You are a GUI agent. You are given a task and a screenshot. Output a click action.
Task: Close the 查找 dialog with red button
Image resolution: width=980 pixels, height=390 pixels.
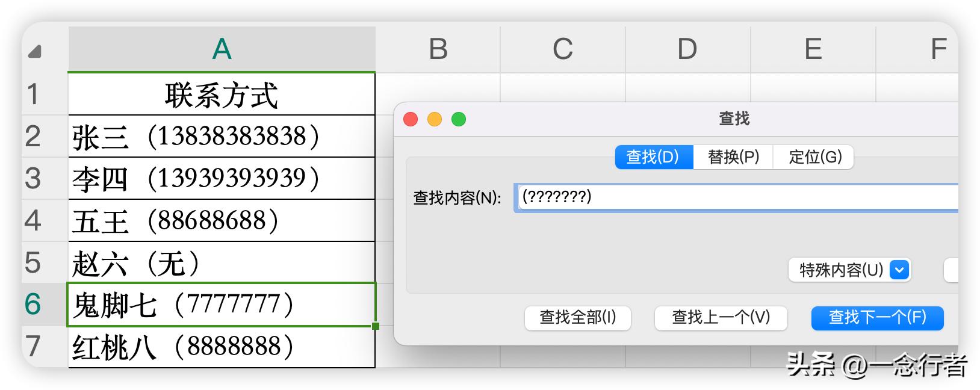(411, 119)
